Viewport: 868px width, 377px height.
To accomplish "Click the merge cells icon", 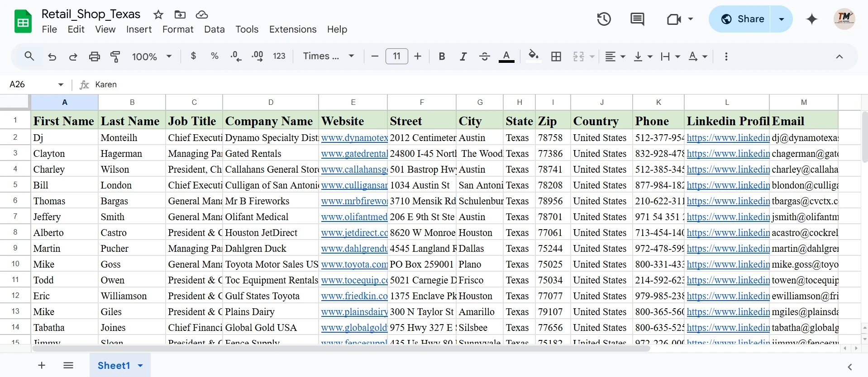I will (578, 57).
